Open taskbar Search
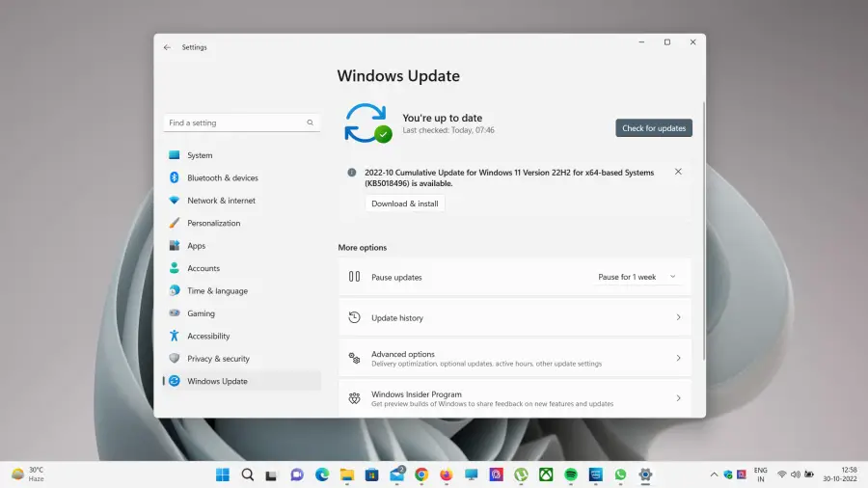Viewport: 868px width, 488px height. click(248, 474)
